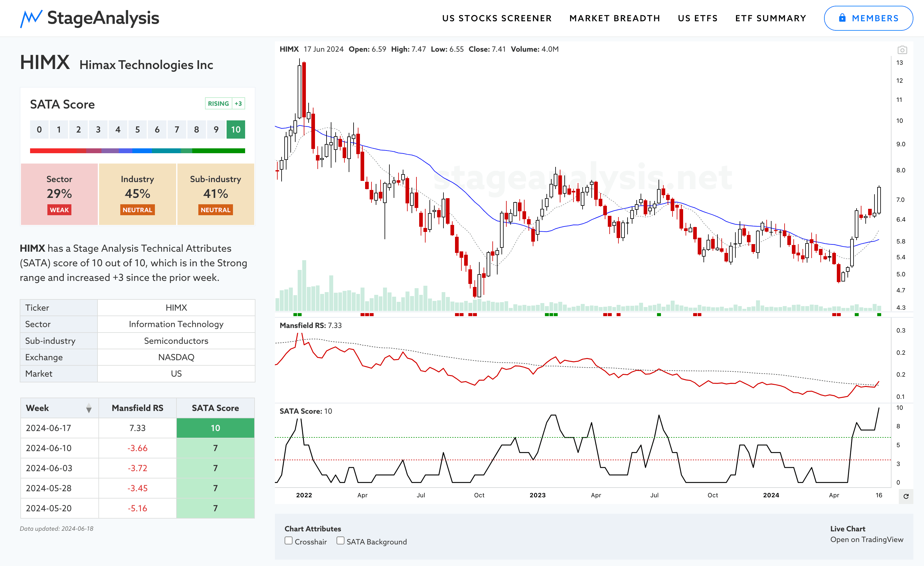Click the Data updated 2024-06-18 note

coord(56,529)
